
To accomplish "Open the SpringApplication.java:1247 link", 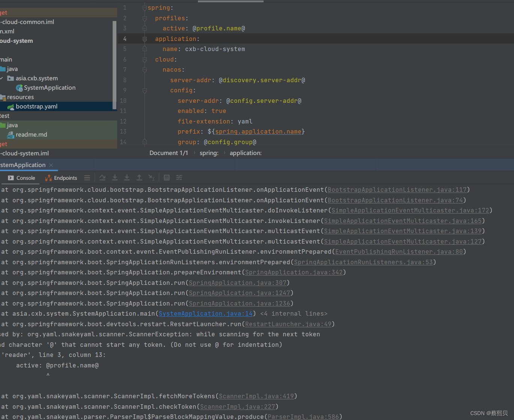I will tap(240, 293).
